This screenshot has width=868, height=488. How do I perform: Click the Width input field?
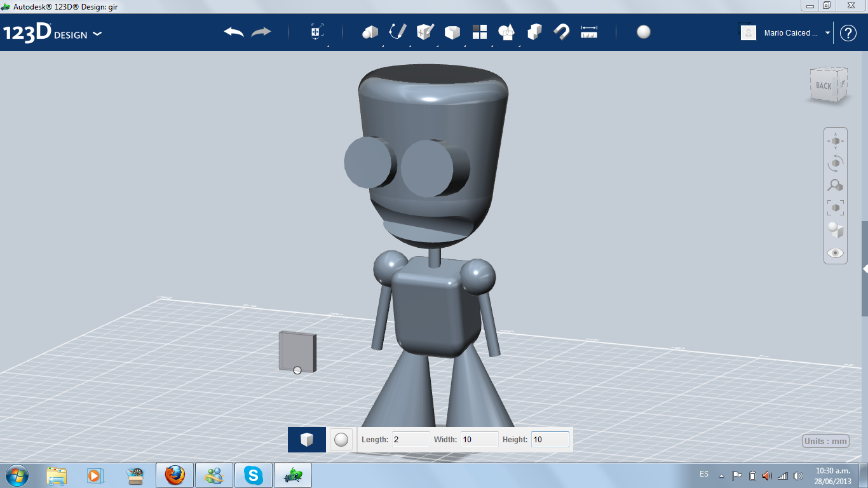[479, 440]
